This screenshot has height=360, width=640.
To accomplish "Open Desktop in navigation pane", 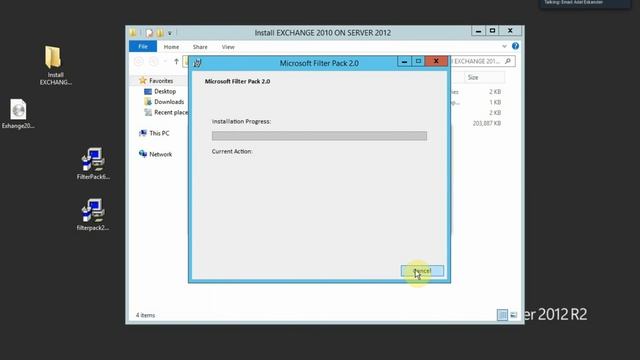I will tap(165, 91).
